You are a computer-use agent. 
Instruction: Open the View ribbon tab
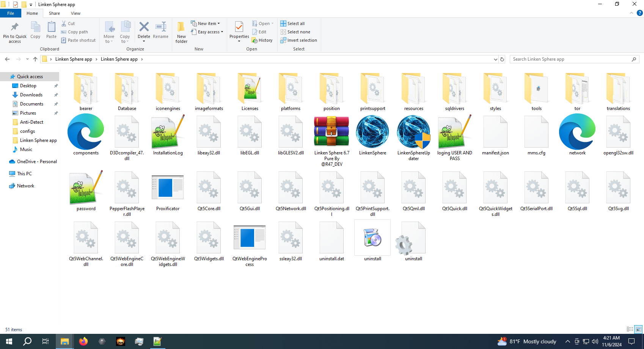click(x=75, y=13)
